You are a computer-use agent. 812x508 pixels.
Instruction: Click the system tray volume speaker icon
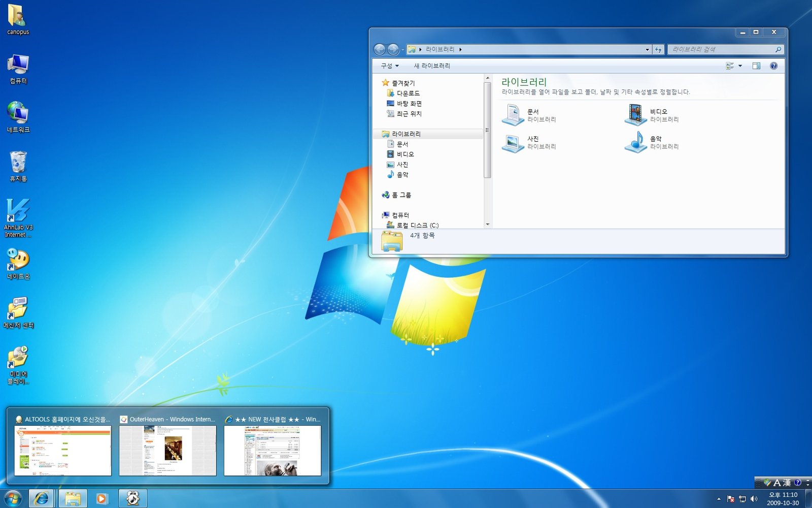[x=754, y=499]
